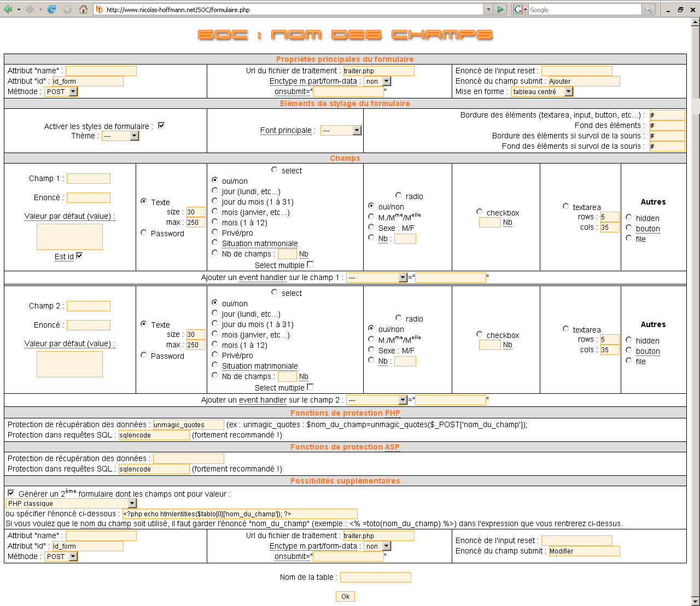Open the Home page icon
Viewport: 700px width, 606px height.
(83, 9)
